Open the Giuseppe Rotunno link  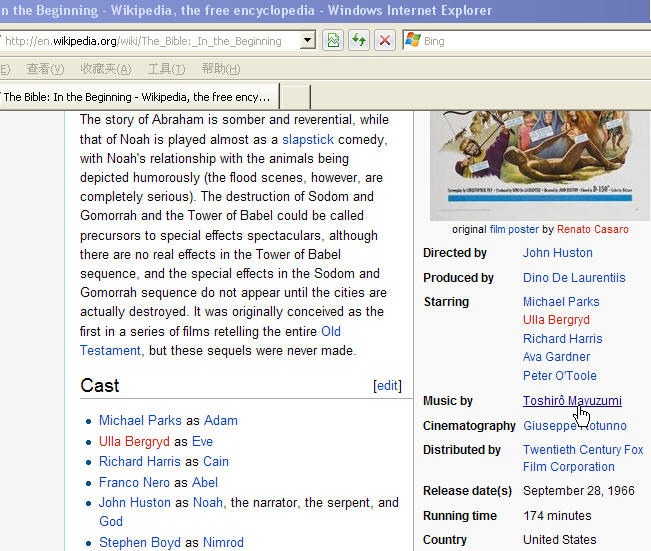tap(574, 426)
